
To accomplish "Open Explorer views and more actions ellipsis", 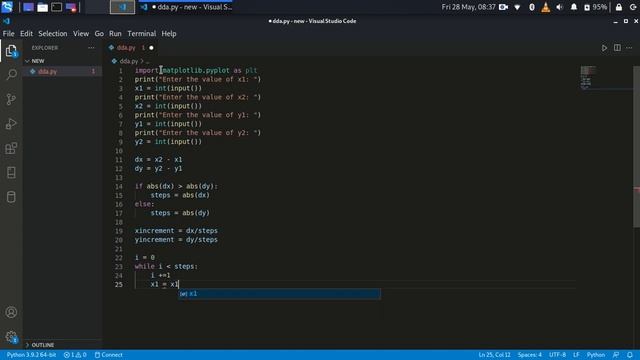I will click(91, 48).
